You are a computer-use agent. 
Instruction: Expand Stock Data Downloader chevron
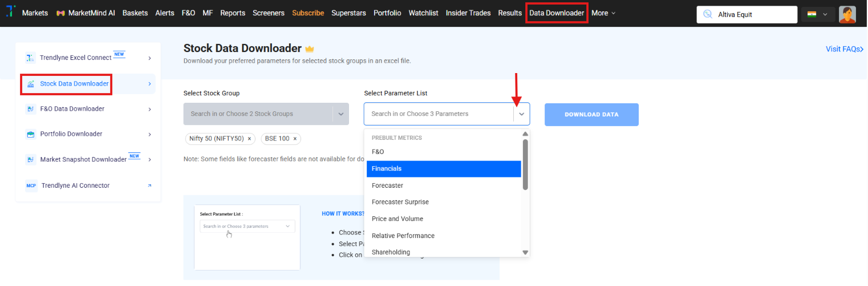click(149, 84)
